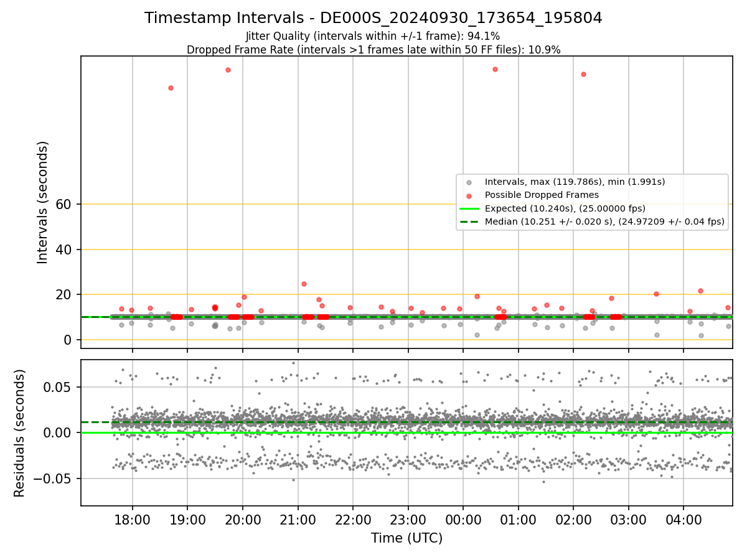Click the 'Jitter Quality' 94.1% subtitle line
Image resolution: width=747 pixels, height=560 pixels.
pos(373,36)
